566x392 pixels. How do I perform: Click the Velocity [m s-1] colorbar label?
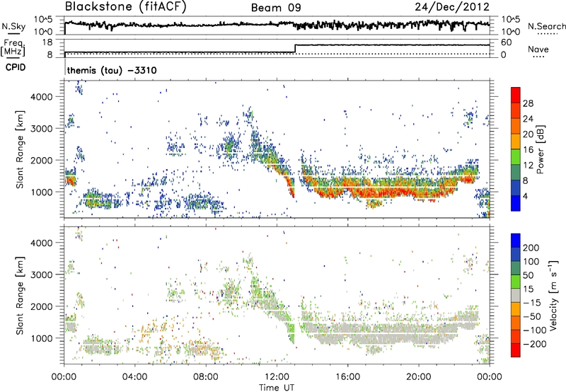(553, 295)
